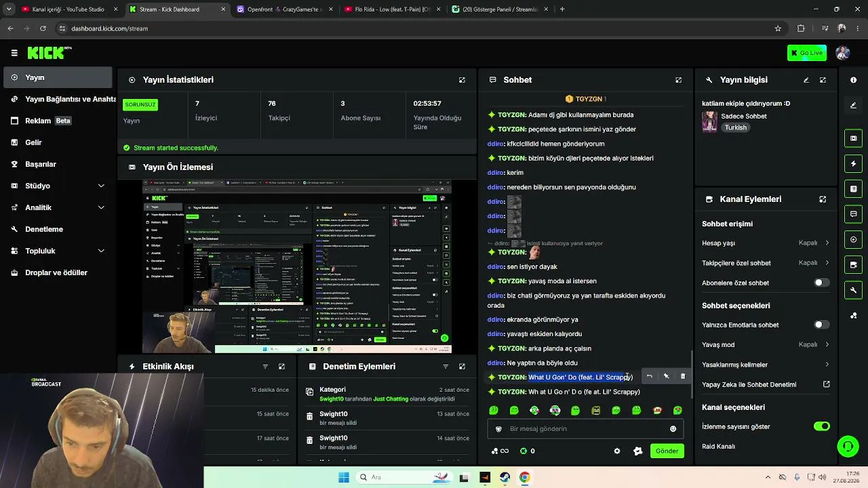Toggle the channel actions sidebar panel button
Screen dimensions: 868x488
(x=853, y=265)
